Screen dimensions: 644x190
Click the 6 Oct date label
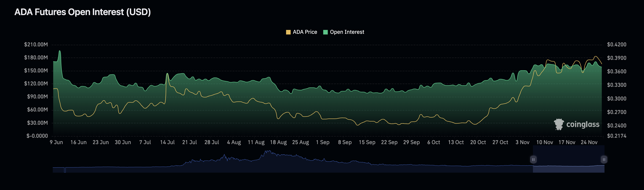(434, 142)
